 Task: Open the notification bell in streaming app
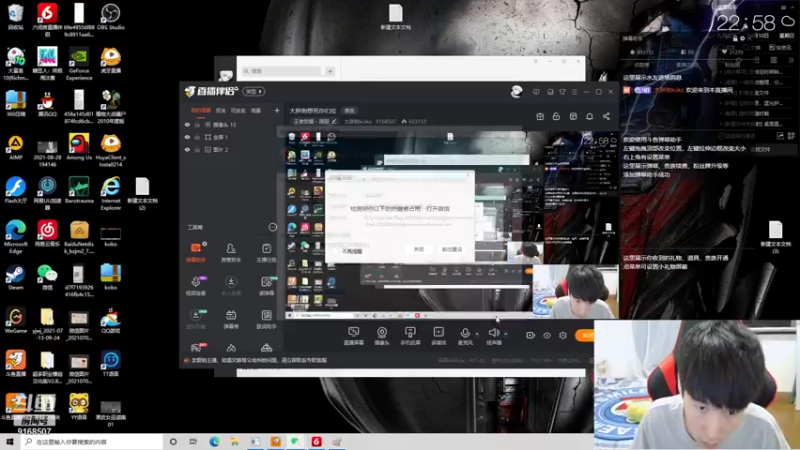click(x=589, y=116)
